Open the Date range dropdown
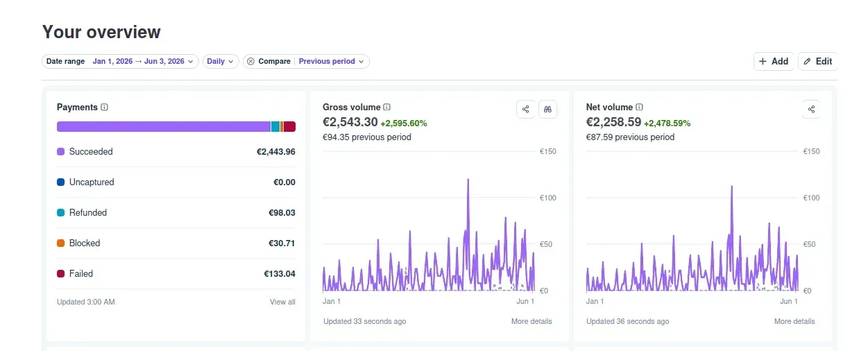The width and height of the screenshot is (868, 351). click(120, 61)
